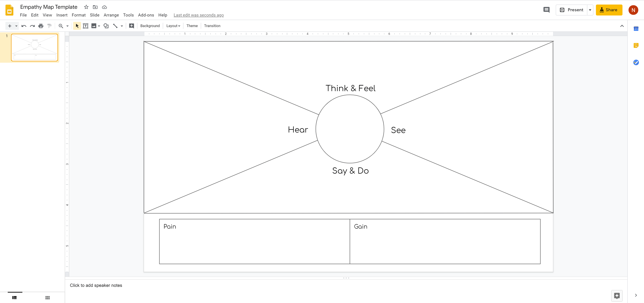Open the Format menu
Screen dimensions: 644x303
click(x=79, y=15)
